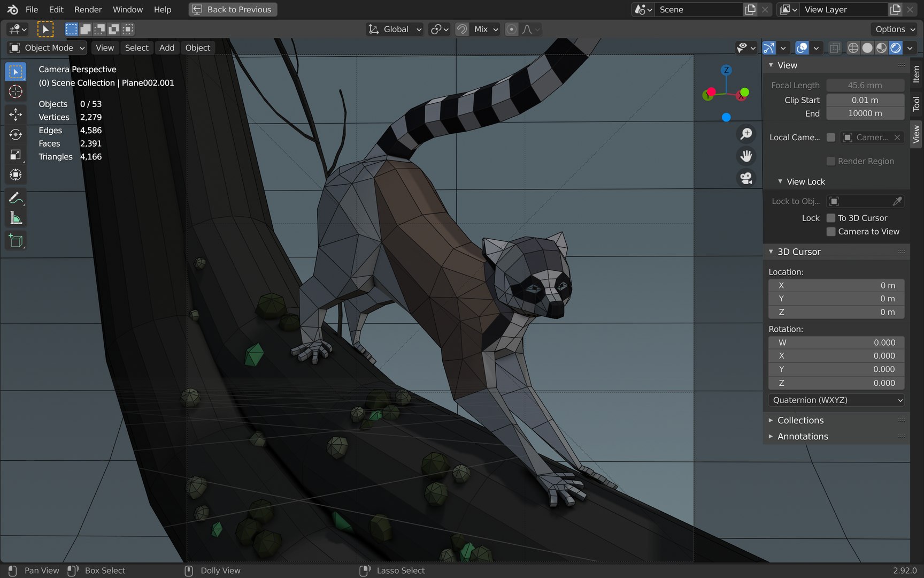The image size is (924, 578).
Task: Activate the 3D Cursor tool
Action: click(x=16, y=92)
